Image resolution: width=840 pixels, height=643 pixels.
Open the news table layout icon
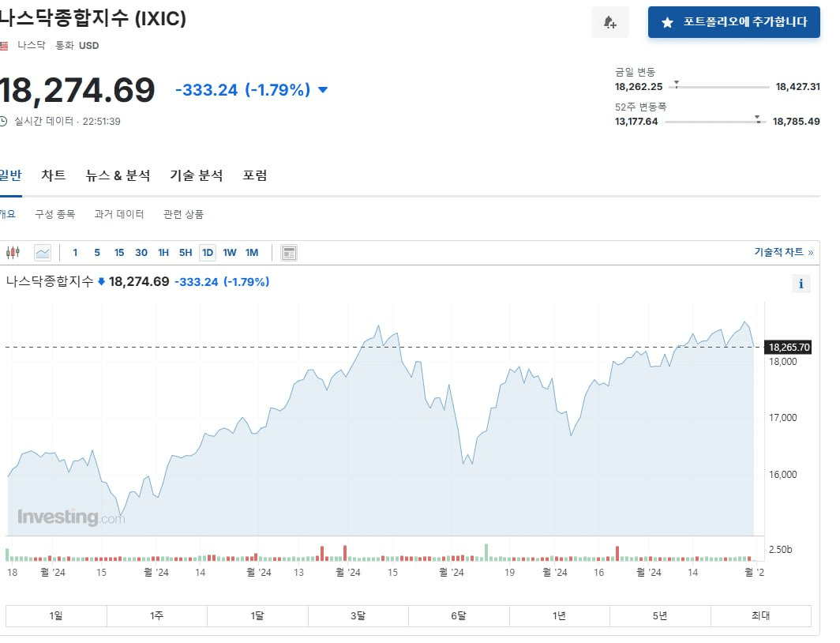pyautogui.click(x=289, y=252)
